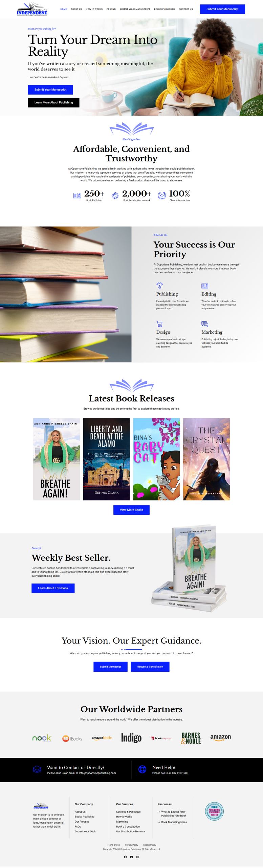Click the IBPA Publishing Standards Matter badge

[x=214, y=811]
